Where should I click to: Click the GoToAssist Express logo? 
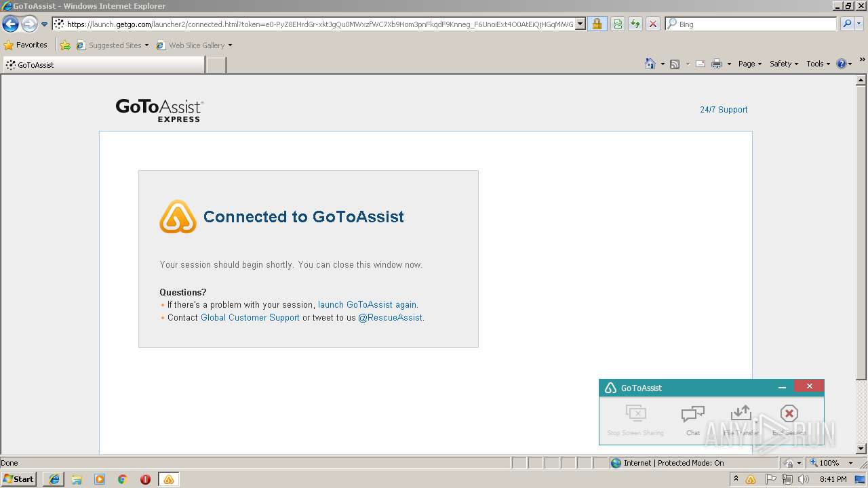click(x=159, y=110)
